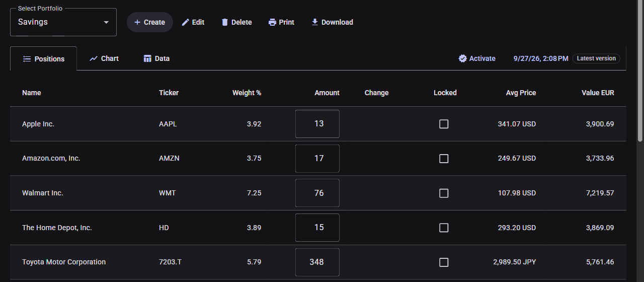Click the 9/27/26, 2:08 PM timestamp
The height and width of the screenshot is (282, 644).
click(541, 58)
